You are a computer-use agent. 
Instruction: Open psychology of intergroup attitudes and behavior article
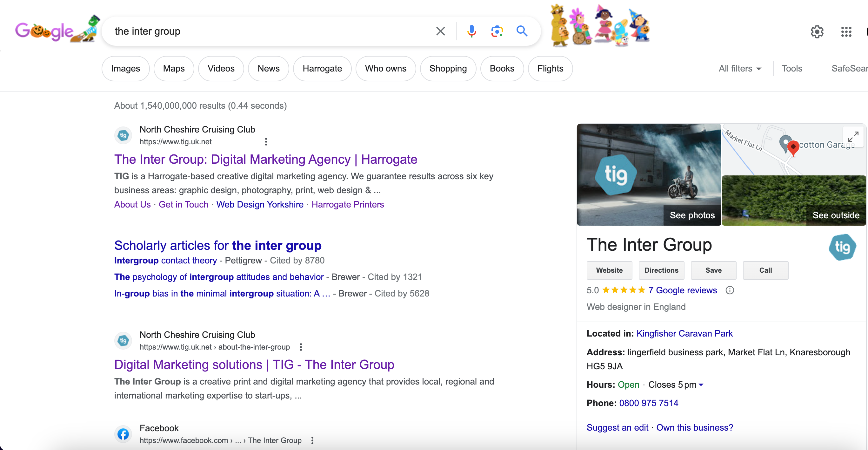219,277
